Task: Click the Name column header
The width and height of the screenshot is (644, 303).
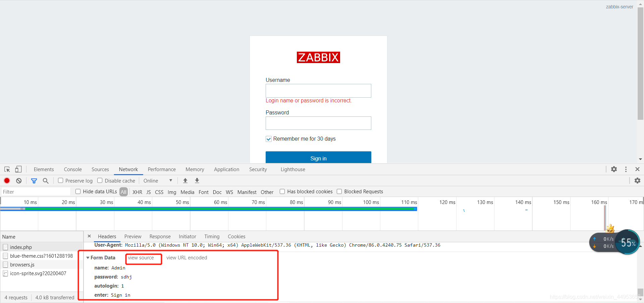Action: click(x=42, y=237)
